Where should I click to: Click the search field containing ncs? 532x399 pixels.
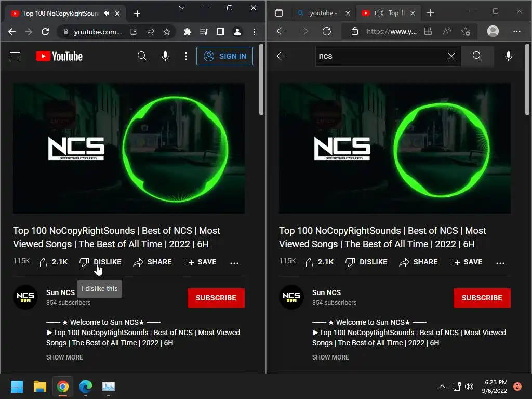pos(388,56)
